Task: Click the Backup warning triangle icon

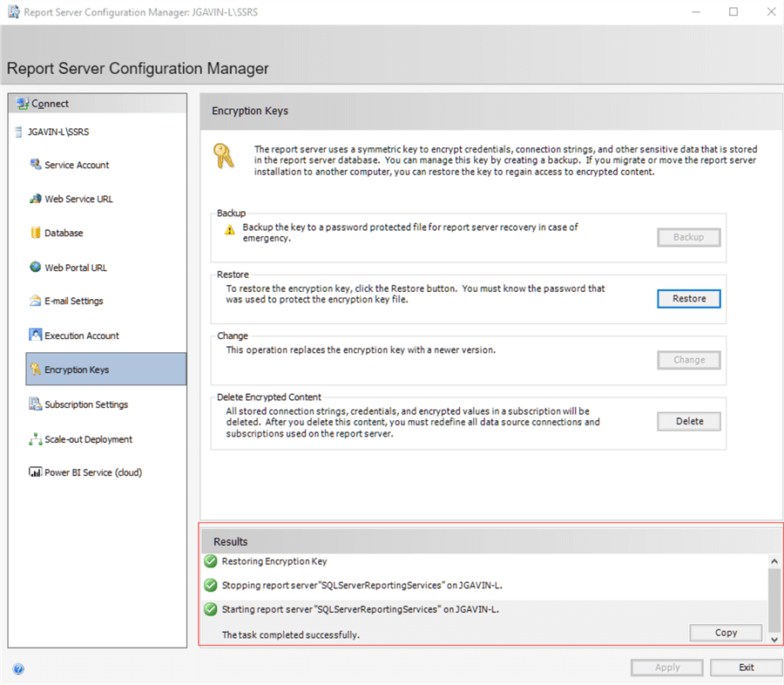Action: coord(229,230)
